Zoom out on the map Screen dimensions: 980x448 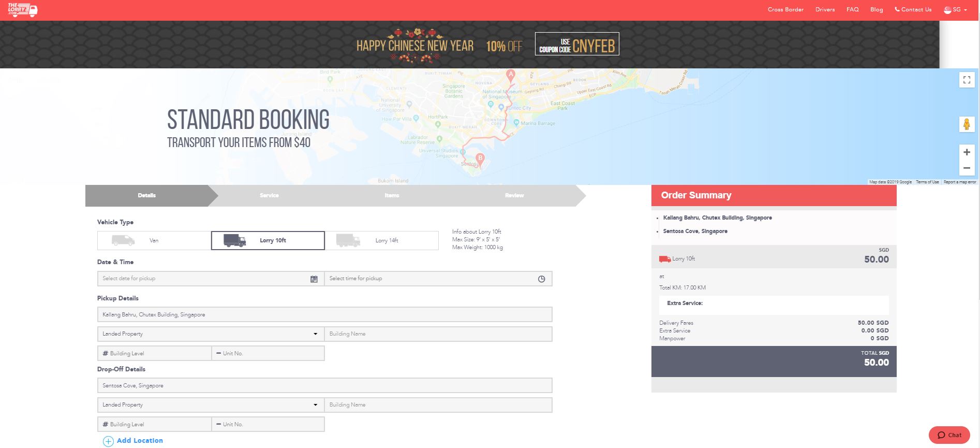(x=966, y=168)
